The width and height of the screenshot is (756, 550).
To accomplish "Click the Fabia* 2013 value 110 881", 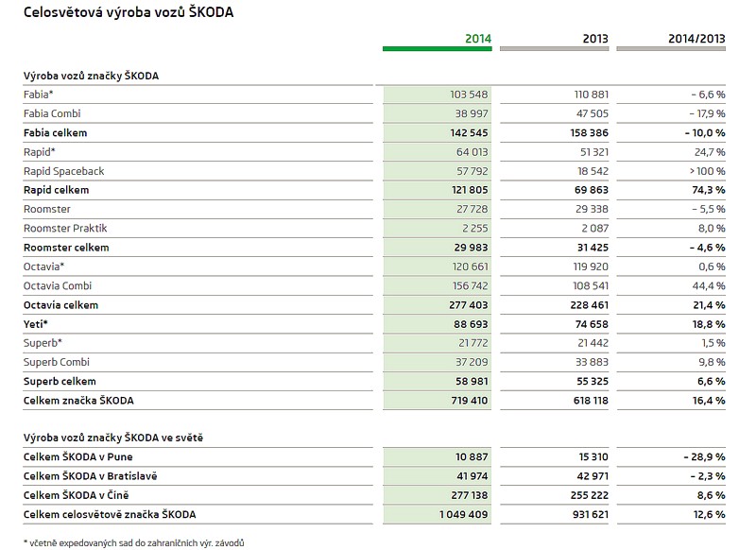I will pyautogui.click(x=592, y=95).
